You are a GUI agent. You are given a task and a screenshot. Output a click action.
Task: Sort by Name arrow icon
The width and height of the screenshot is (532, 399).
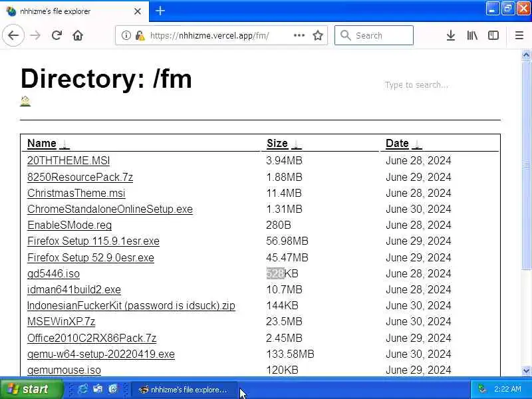(65, 144)
